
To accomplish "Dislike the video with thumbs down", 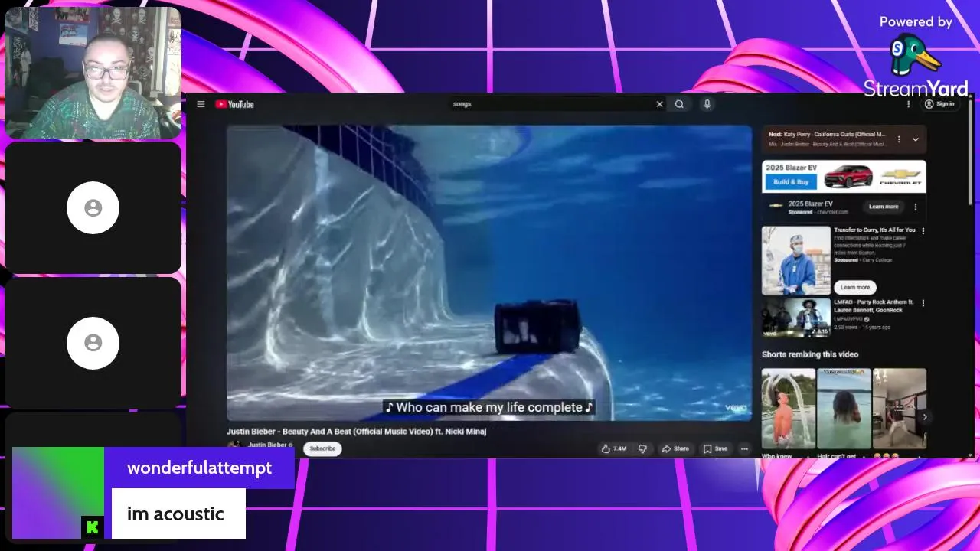I will [x=642, y=448].
